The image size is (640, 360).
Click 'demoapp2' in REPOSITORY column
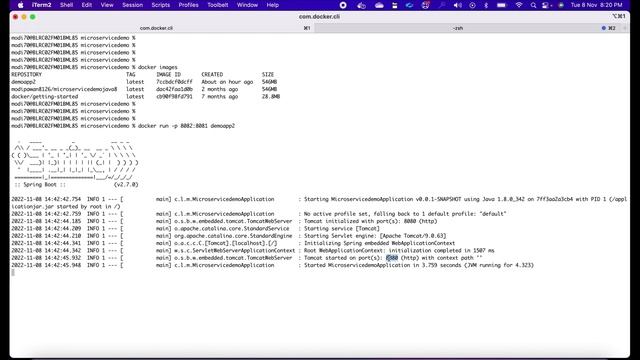(x=23, y=82)
